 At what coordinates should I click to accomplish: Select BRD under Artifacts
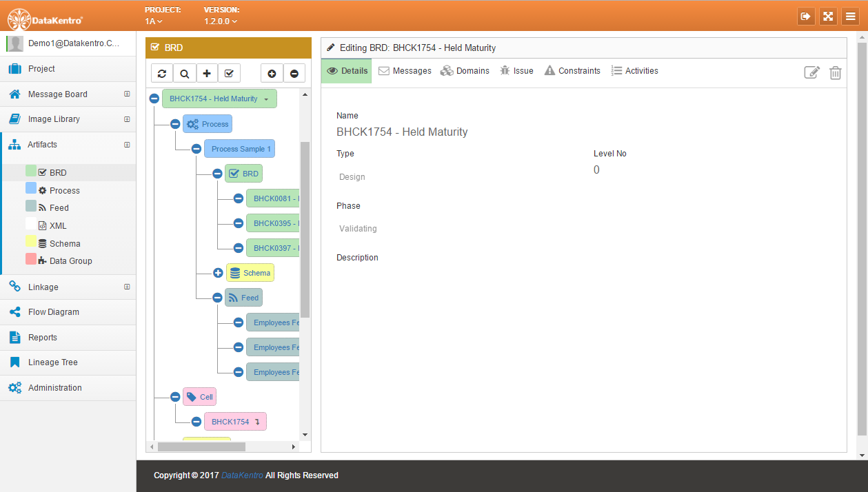tap(58, 173)
